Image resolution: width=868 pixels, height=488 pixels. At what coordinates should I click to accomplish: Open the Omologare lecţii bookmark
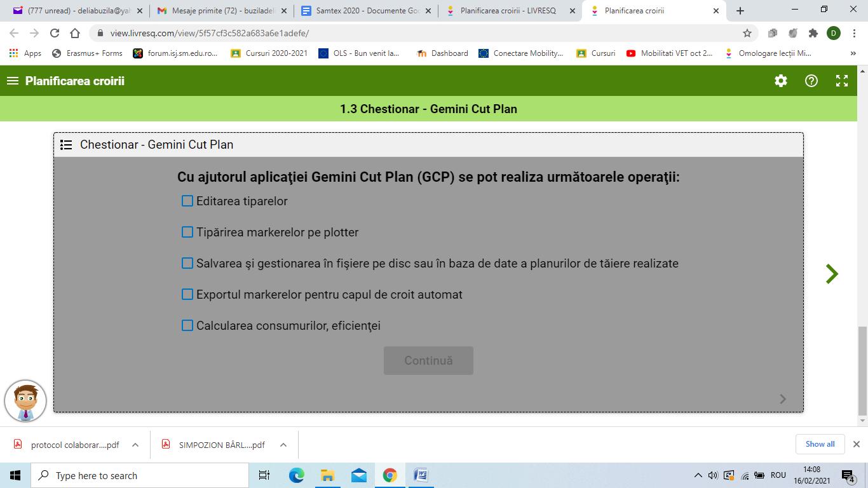pyautogui.click(x=768, y=53)
